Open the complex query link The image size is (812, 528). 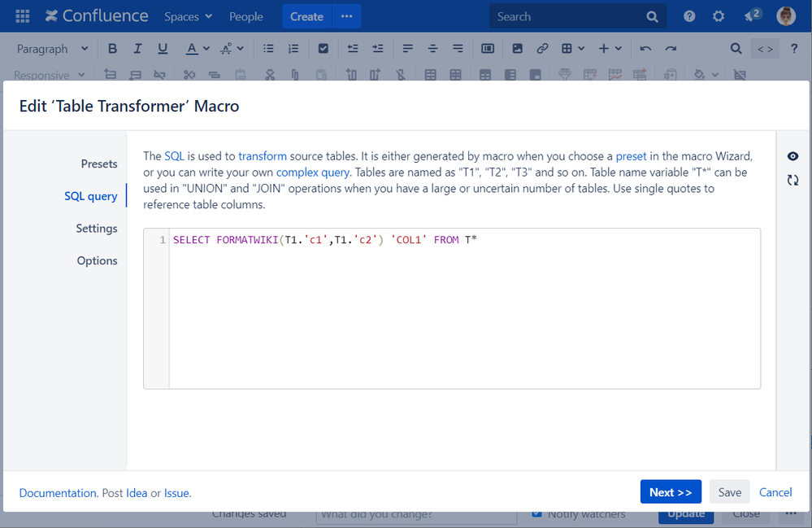[x=313, y=172]
